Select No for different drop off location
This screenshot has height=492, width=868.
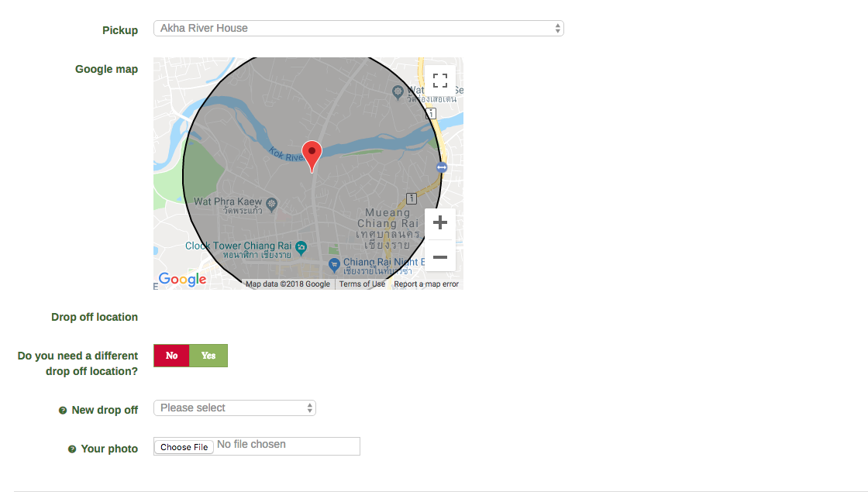coord(171,356)
